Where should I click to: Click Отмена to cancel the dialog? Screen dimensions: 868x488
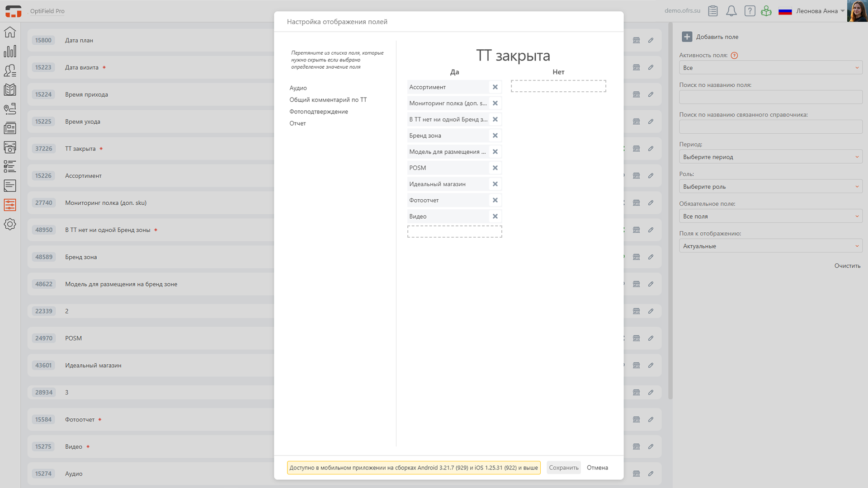tap(597, 468)
